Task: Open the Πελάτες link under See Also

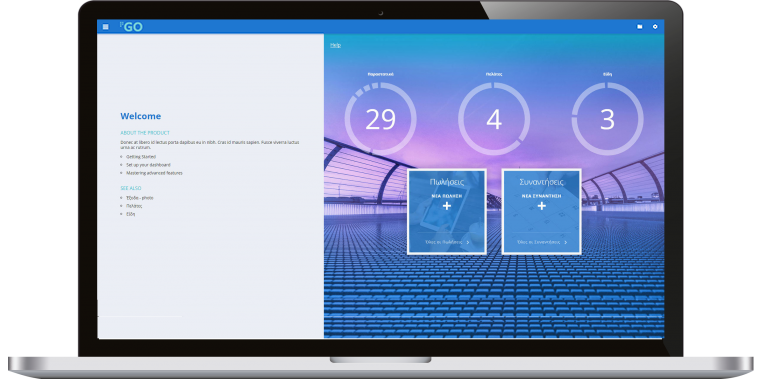Action: 134,206
